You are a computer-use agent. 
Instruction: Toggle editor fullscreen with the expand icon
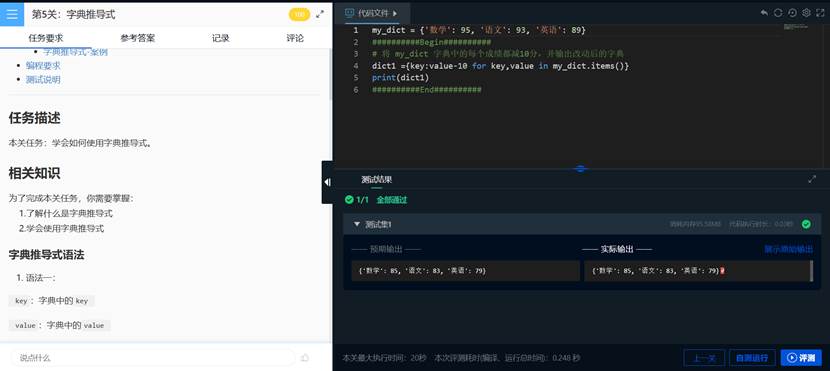point(820,13)
